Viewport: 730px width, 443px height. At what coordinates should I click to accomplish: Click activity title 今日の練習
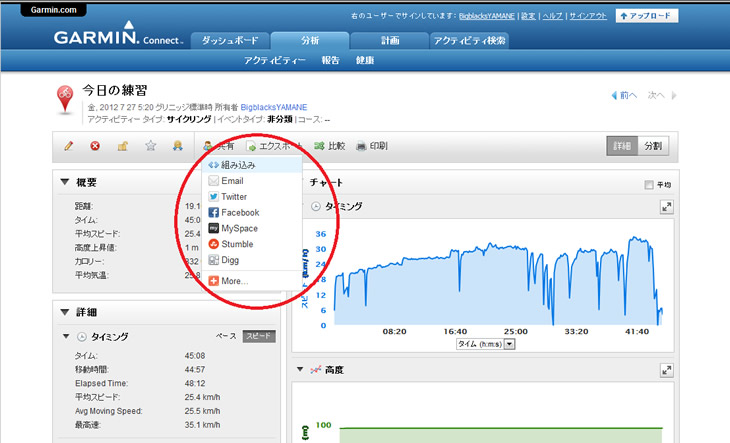pyautogui.click(x=115, y=90)
